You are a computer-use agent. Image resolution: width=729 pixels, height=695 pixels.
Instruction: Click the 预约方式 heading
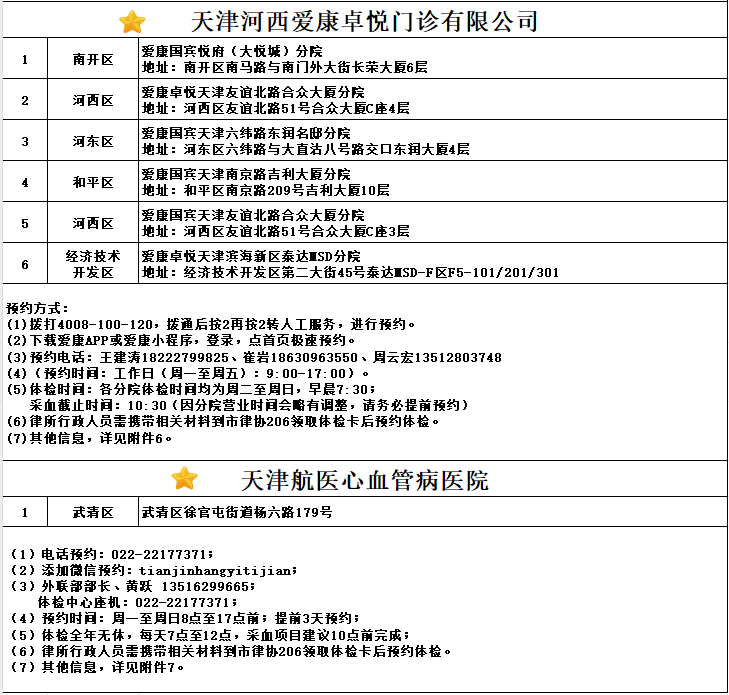[38, 308]
